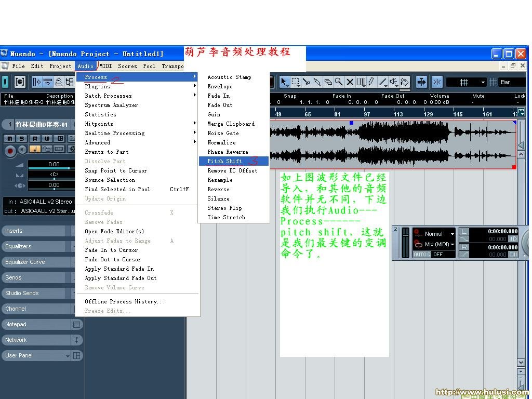Viewport: 532px width, 399px height.
Task: Activate project power button in toolbar
Action: (5, 82)
